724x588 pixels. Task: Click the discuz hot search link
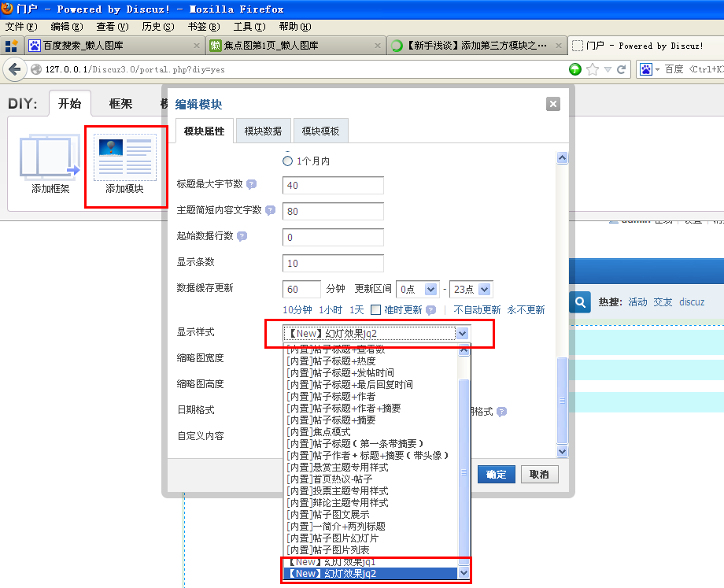pos(692,302)
